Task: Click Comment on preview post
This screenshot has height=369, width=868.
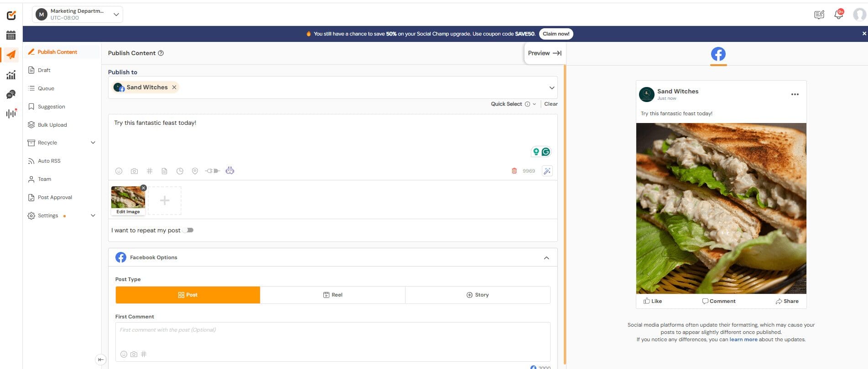Action: (x=719, y=301)
